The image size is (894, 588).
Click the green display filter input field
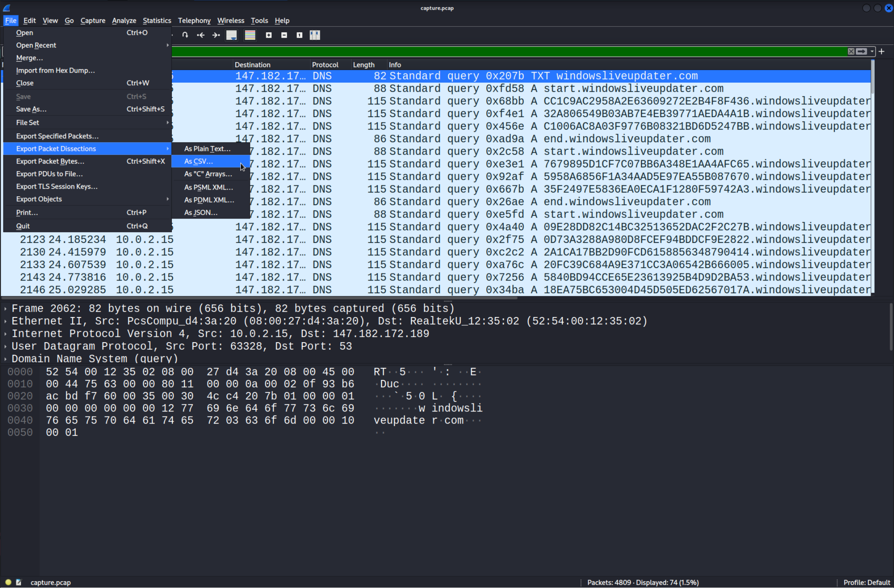(x=509, y=52)
